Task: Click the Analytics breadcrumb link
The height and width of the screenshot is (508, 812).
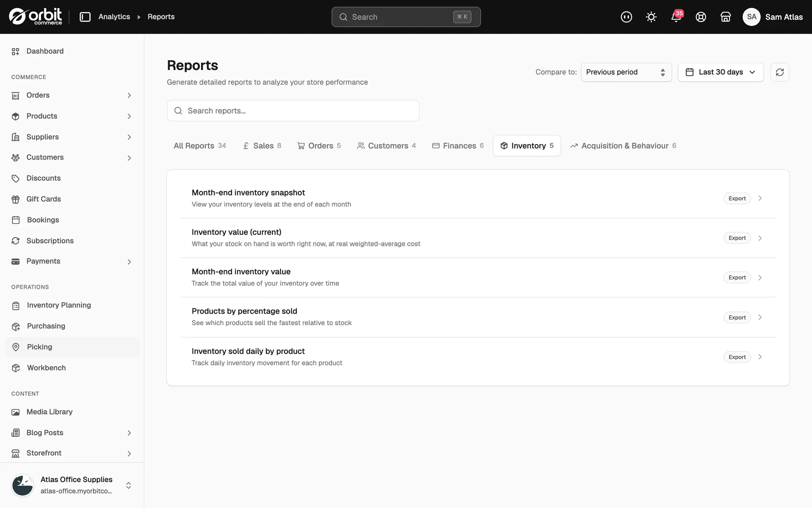Action: pyautogui.click(x=114, y=17)
